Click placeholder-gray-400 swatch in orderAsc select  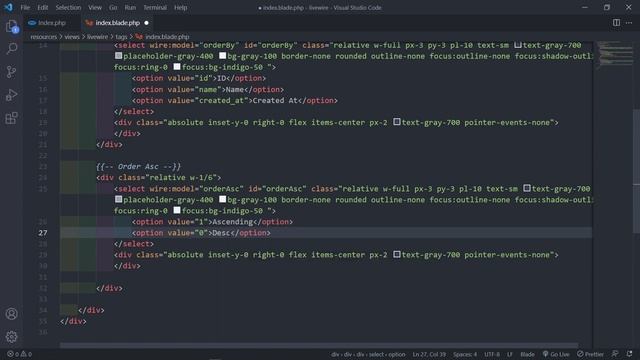[x=118, y=200]
